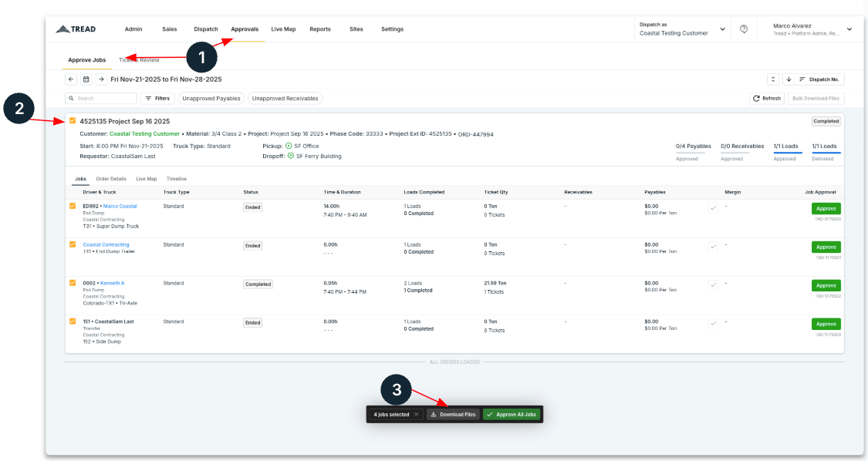Approve the Kenneth A job
This screenshot has height=461, width=868.
click(x=826, y=285)
